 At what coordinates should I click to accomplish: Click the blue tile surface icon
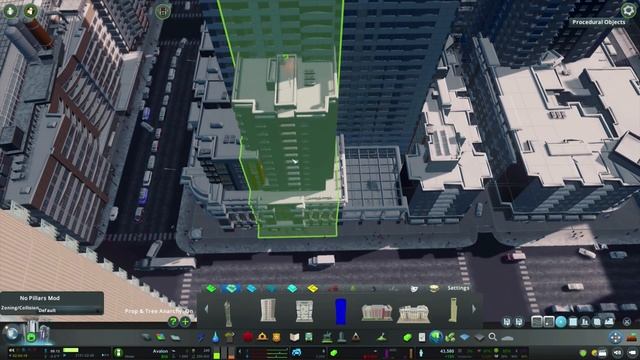(464, 337)
